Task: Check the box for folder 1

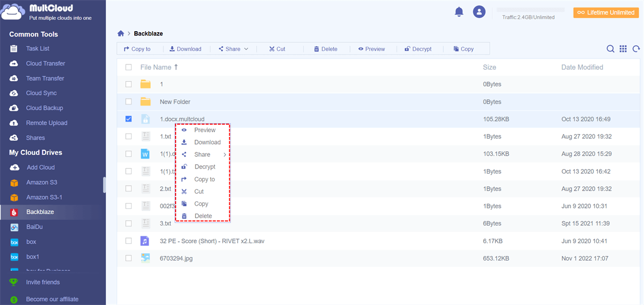Action: point(128,84)
